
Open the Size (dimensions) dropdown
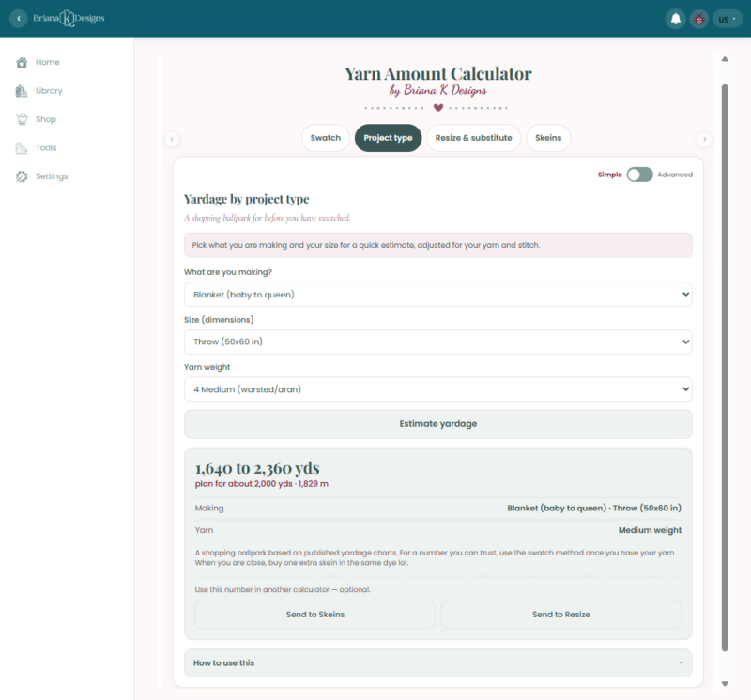click(x=437, y=342)
